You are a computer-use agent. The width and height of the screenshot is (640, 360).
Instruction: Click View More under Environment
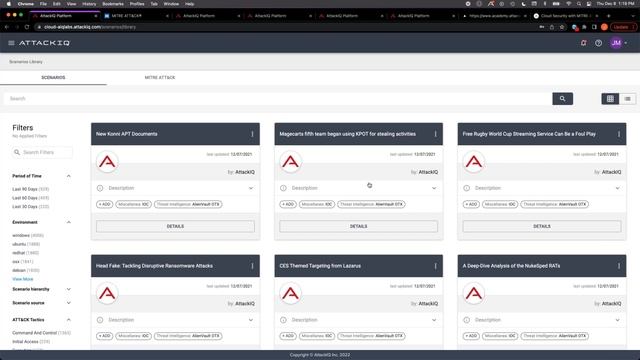click(22, 279)
